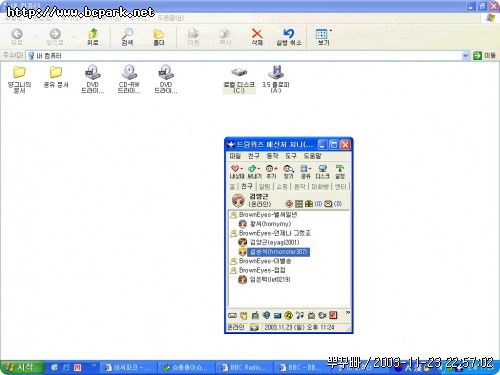Click the user avatar picture in messenger
The width and height of the screenshot is (500, 375).
click(238, 200)
